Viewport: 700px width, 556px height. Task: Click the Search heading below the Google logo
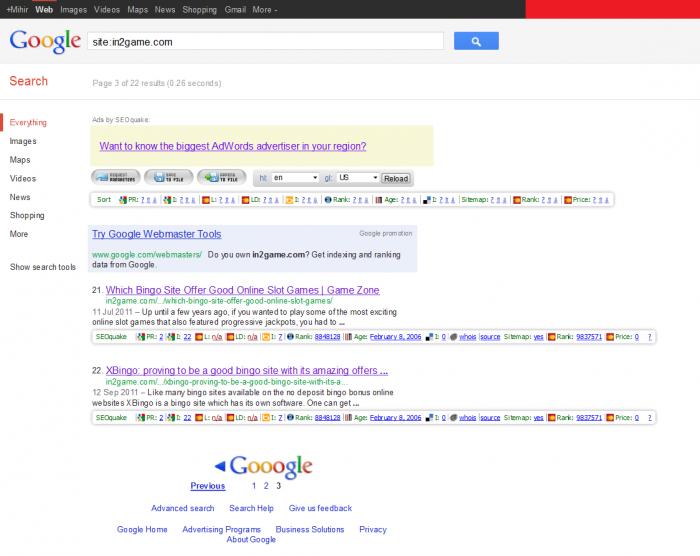[x=29, y=81]
